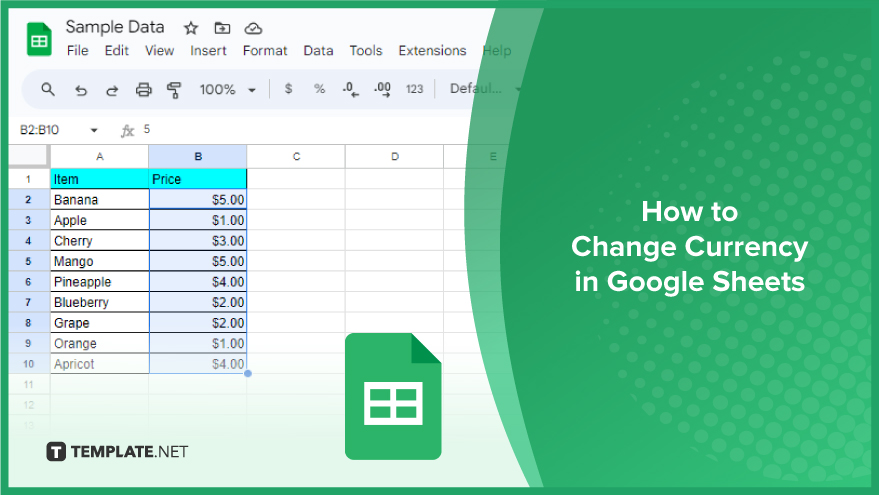Click the Apricot cell
879x495 pixels.
(100, 364)
